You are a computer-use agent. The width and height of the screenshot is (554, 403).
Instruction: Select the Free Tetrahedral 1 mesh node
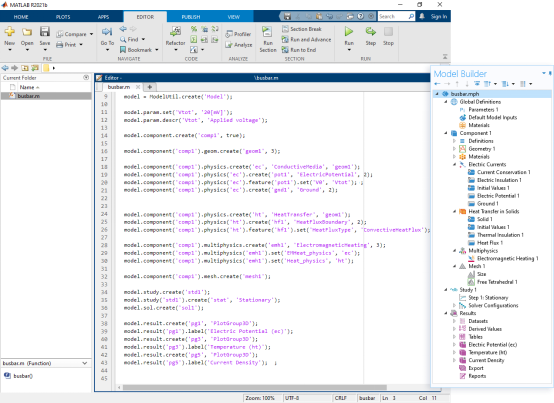(x=497, y=282)
